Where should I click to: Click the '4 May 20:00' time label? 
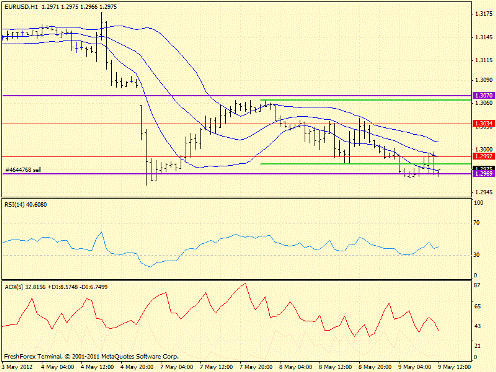137,367
